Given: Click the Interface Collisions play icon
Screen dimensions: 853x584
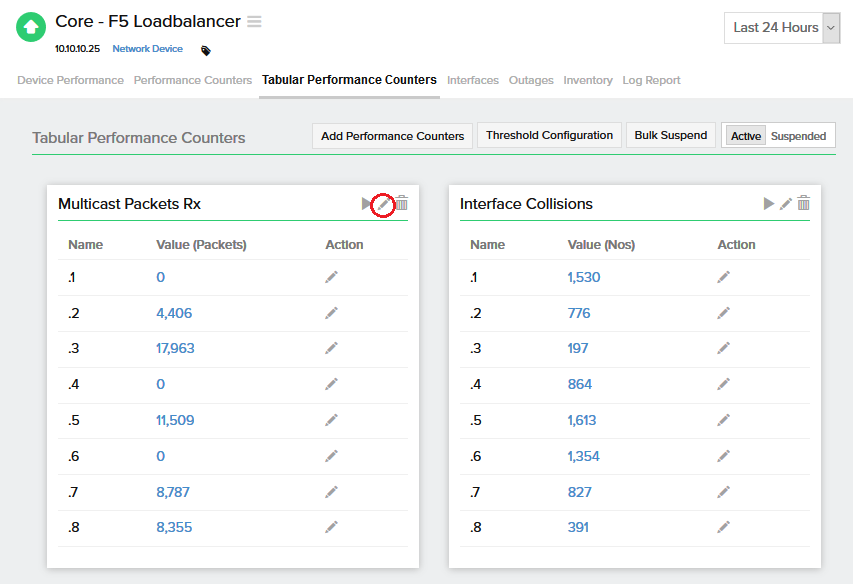Looking at the screenshot, I should (x=768, y=204).
